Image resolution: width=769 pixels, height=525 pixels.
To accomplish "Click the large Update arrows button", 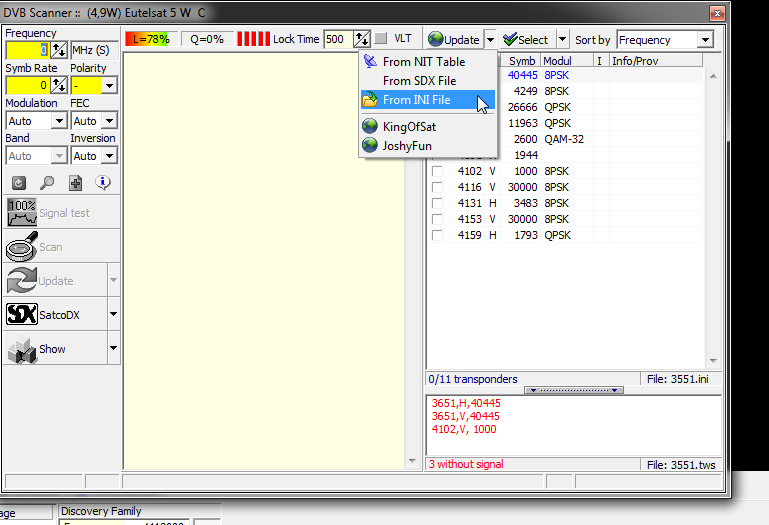I will click(x=55, y=280).
